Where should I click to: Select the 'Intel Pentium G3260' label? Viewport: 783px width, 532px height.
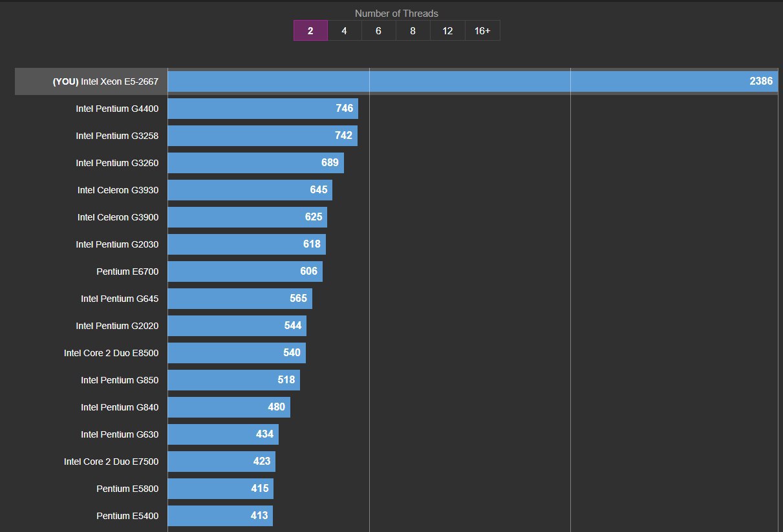pyautogui.click(x=117, y=163)
